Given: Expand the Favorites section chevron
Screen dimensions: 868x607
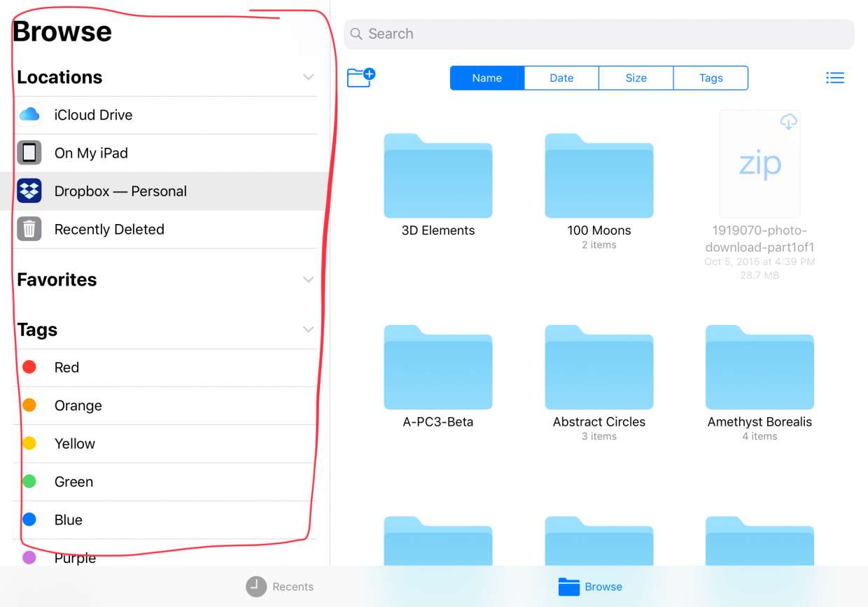Looking at the screenshot, I should coord(308,280).
